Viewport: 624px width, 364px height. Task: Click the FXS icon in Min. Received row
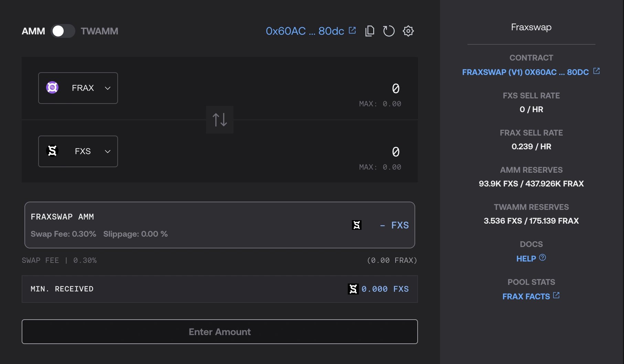point(353,289)
